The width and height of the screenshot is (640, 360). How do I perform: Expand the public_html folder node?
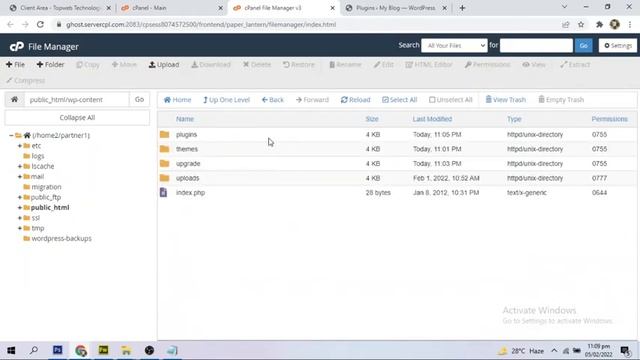coord(20,207)
